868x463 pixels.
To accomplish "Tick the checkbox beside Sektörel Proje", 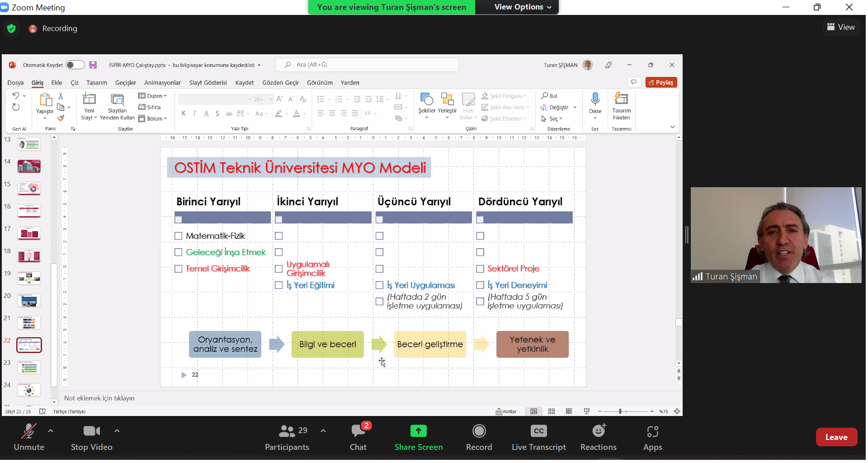I will point(480,269).
